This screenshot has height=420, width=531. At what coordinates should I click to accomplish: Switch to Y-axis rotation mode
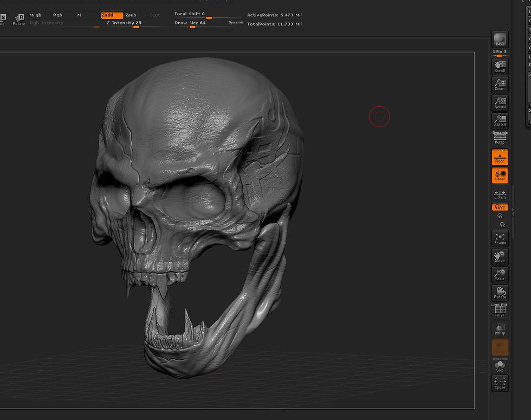coord(500,216)
